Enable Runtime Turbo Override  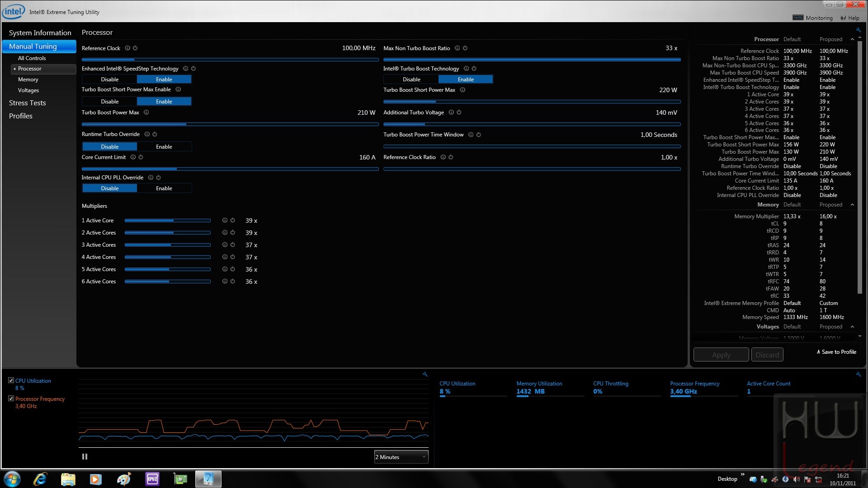164,147
